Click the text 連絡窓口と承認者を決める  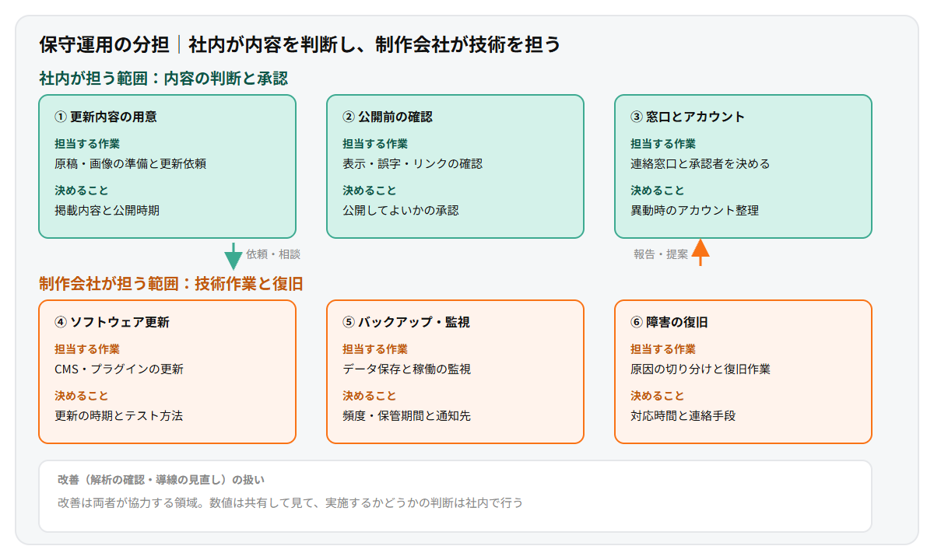[x=700, y=164]
